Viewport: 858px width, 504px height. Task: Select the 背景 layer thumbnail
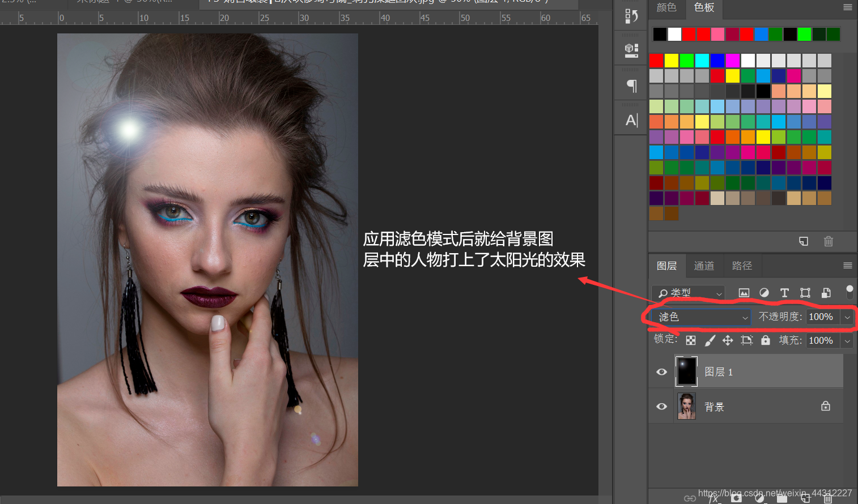point(686,406)
